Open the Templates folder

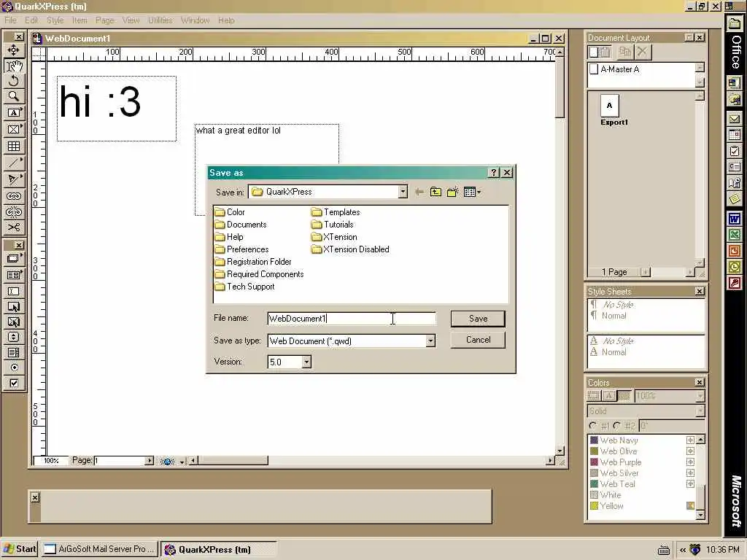(x=336, y=212)
